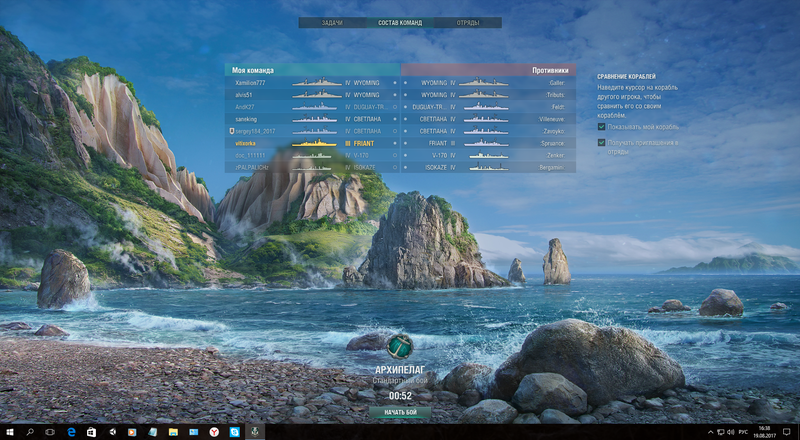Click zPALPALICHz's Isokaze ship silhouette
The image size is (800, 440).
tap(312, 167)
